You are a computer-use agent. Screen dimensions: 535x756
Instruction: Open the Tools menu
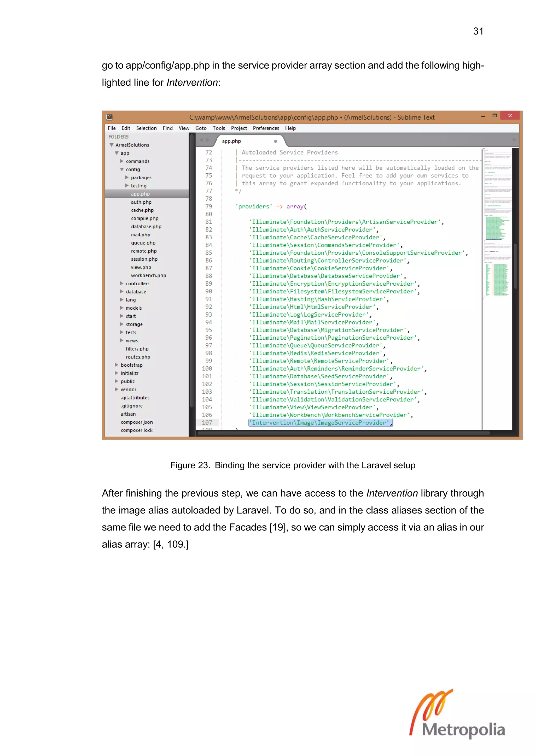tap(219, 128)
